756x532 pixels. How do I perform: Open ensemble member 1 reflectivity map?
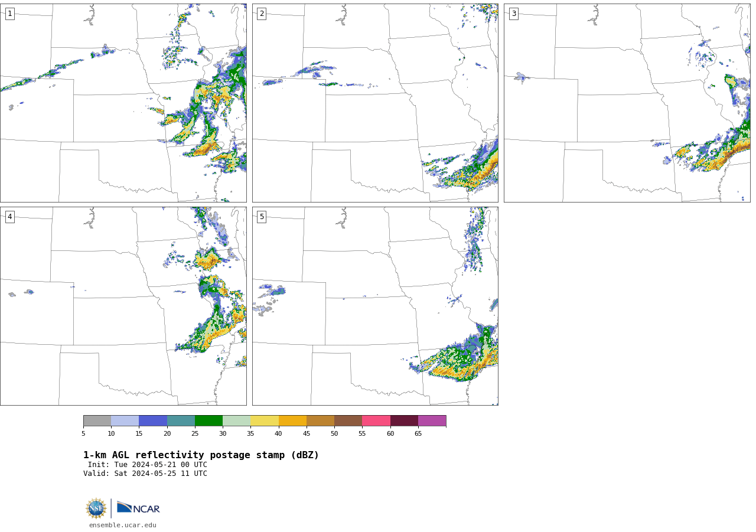(123, 103)
